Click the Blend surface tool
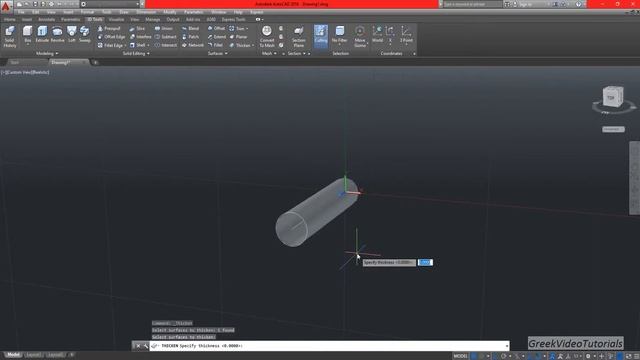This screenshot has height=360, width=640. tap(191, 29)
